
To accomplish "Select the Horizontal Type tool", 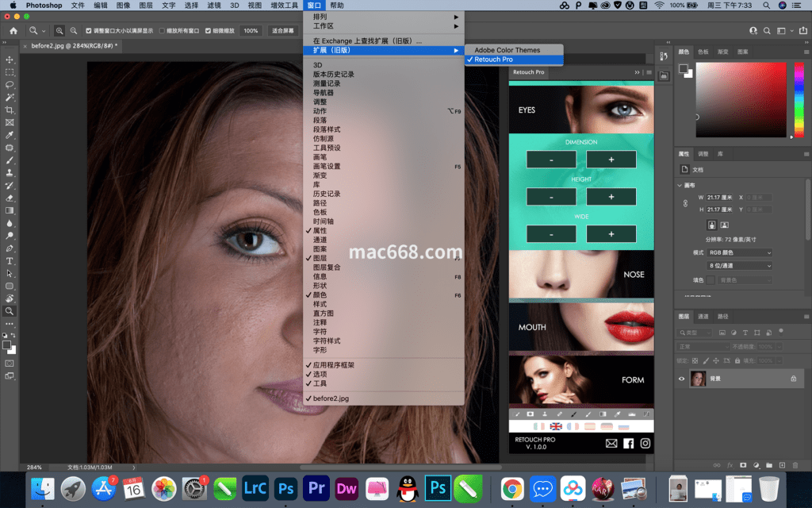I will (x=10, y=260).
